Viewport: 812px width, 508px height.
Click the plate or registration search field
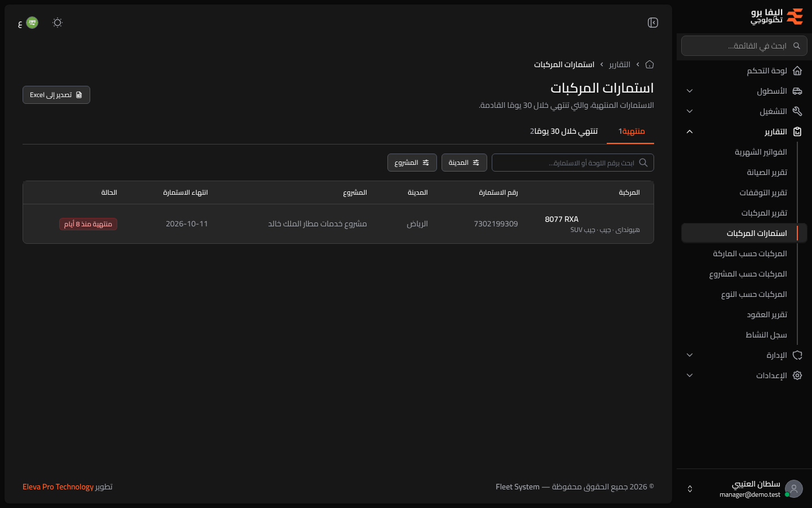pos(573,163)
